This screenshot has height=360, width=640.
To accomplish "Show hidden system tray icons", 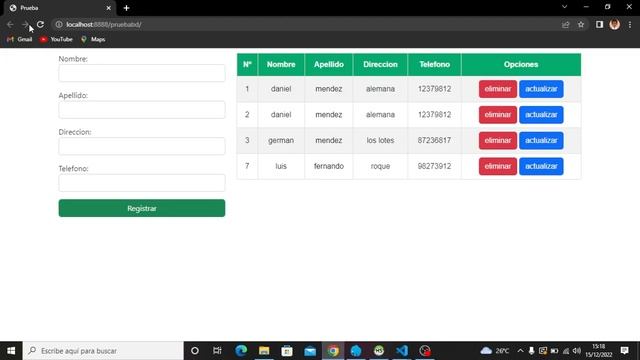I will point(520,351).
